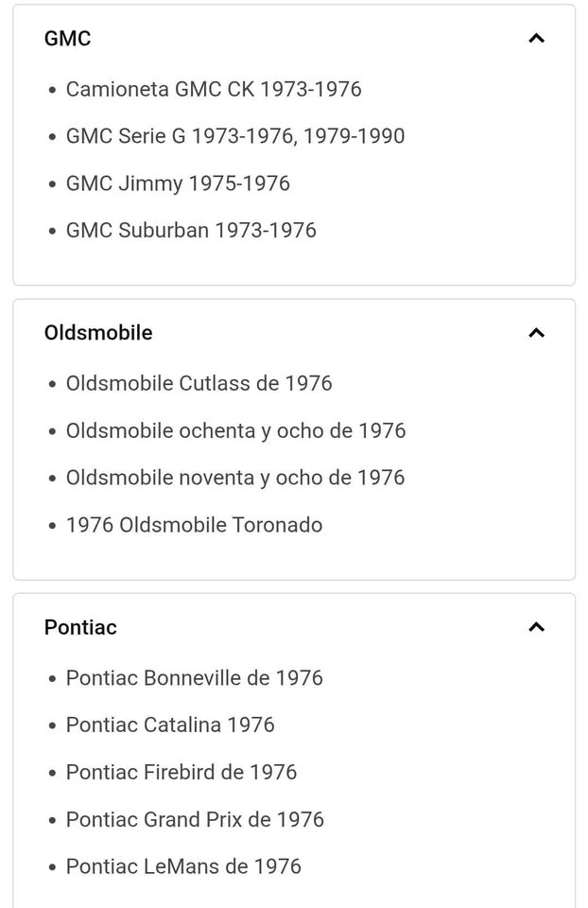Click the Oldsmobile section heading
This screenshot has height=908, width=588.
click(x=98, y=333)
